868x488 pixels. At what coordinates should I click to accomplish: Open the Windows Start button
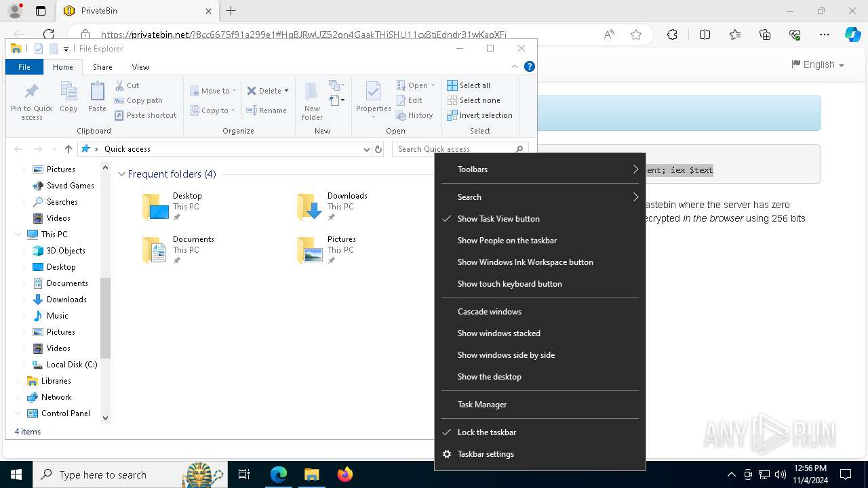point(16,474)
